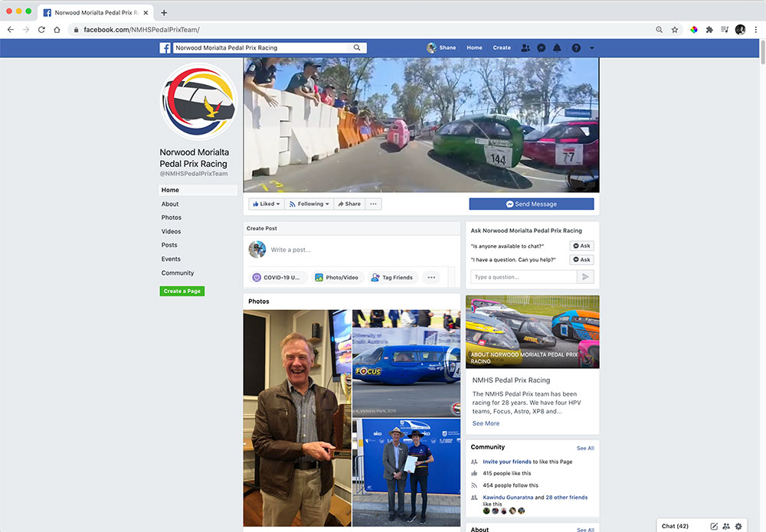The width and height of the screenshot is (766, 532).
Task: Click the Facebook search input field
Action: pos(263,47)
